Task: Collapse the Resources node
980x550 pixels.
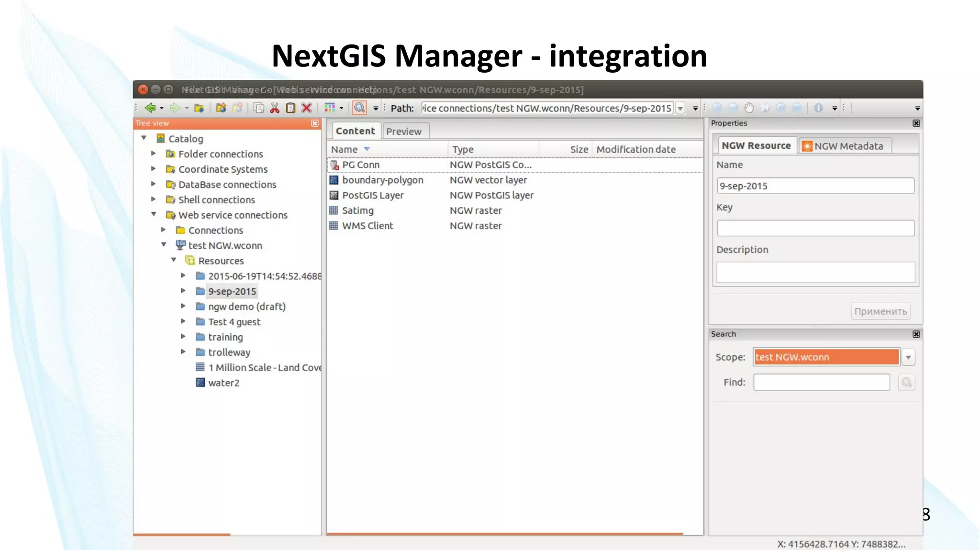Action: [x=174, y=260]
